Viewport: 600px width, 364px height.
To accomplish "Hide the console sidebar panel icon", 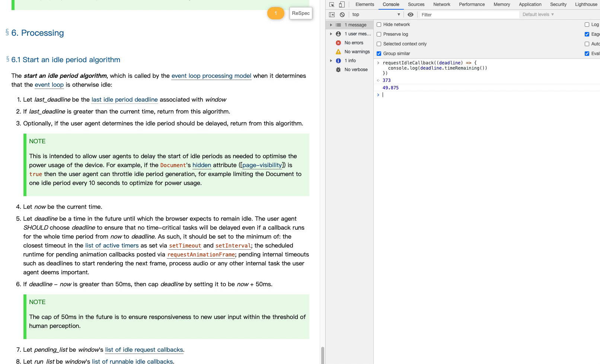I will [x=332, y=15].
